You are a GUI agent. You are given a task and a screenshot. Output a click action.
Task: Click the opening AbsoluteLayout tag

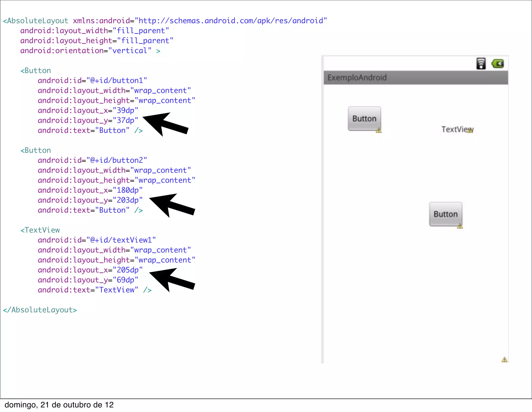36,21
